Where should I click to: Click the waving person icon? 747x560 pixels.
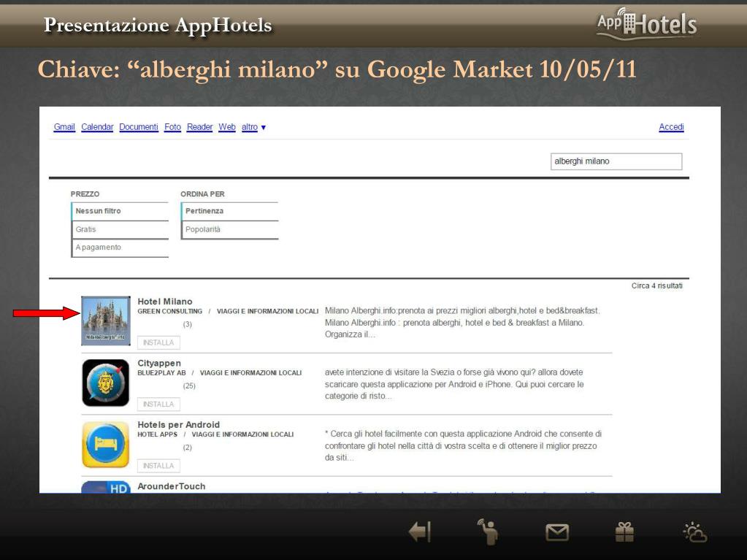[x=489, y=532]
